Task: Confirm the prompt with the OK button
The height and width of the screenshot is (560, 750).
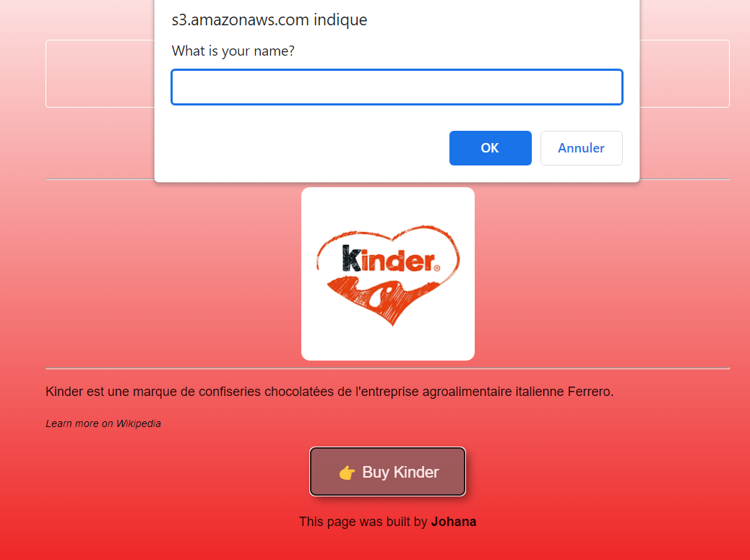Action: point(491,148)
